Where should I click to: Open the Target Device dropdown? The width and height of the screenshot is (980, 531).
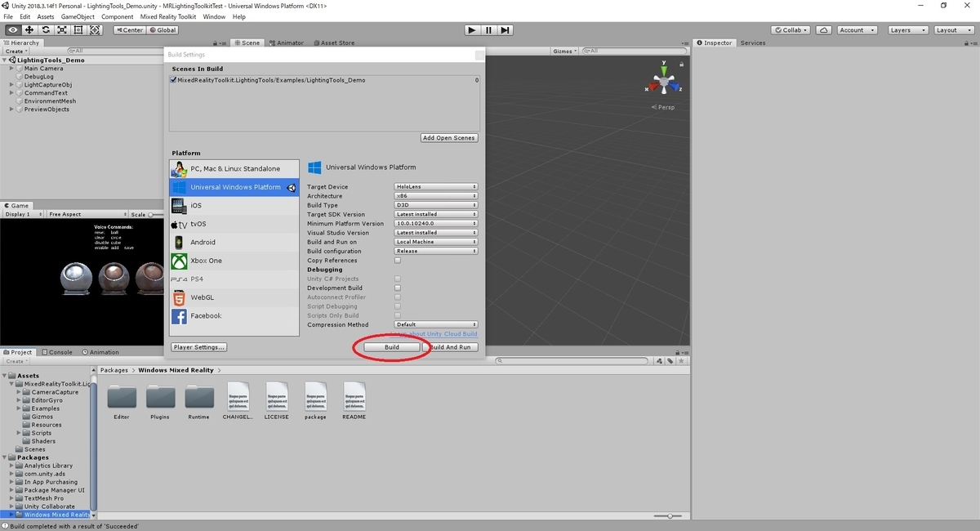click(436, 187)
